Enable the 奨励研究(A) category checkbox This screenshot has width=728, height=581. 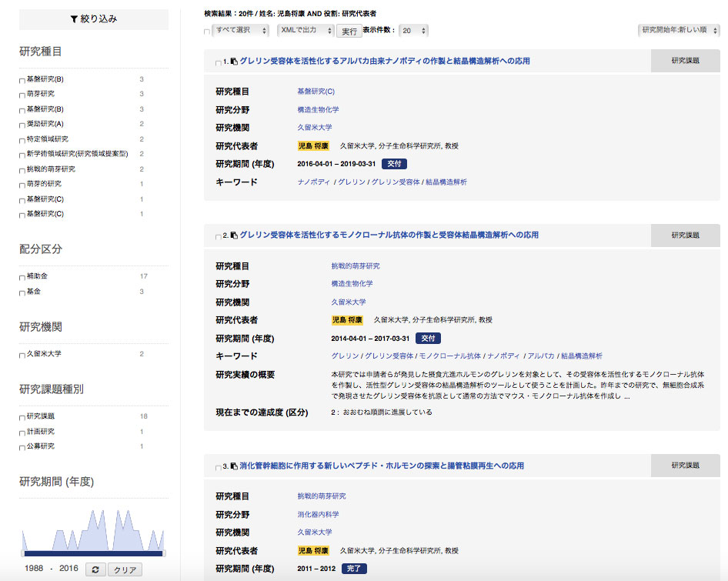[22, 125]
